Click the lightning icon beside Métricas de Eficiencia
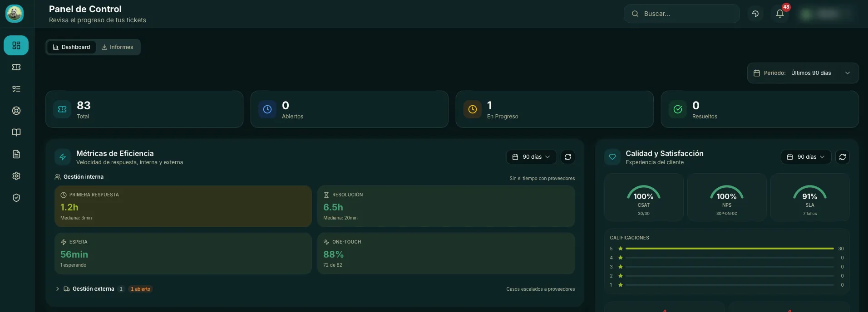This screenshot has height=312, width=868. (x=63, y=157)
